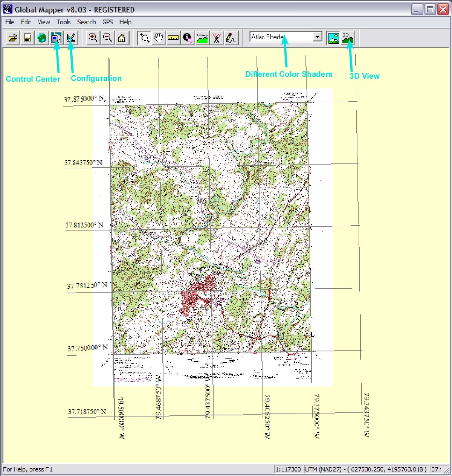Open the GPS menu
The width and height of the screenshot is (452, 476).
[108, 22]
